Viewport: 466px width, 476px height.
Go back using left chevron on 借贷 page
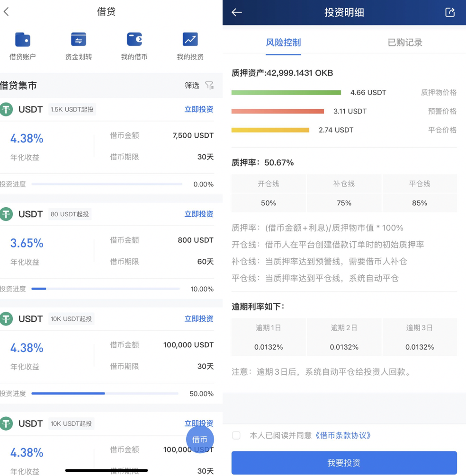pos(7,12)
